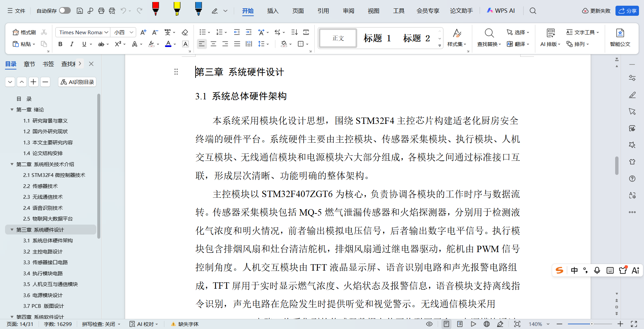Screen dimensions: 644x329
Task: Open the zoom percentage dropdown arrow
Action: (x=548, y=324)
